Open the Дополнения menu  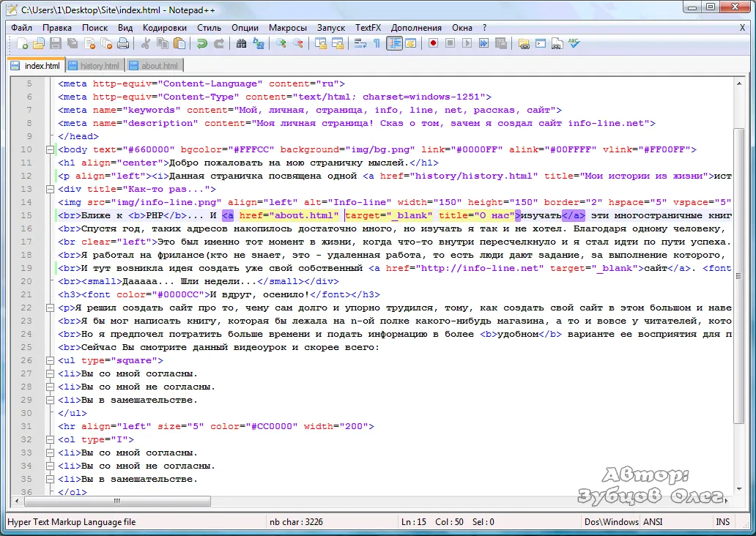416,28
